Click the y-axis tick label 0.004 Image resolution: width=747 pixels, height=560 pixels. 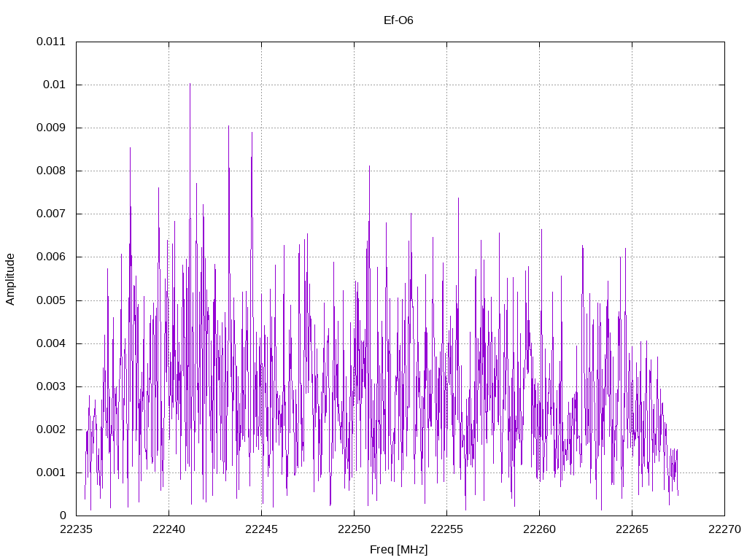click(51, 343)
